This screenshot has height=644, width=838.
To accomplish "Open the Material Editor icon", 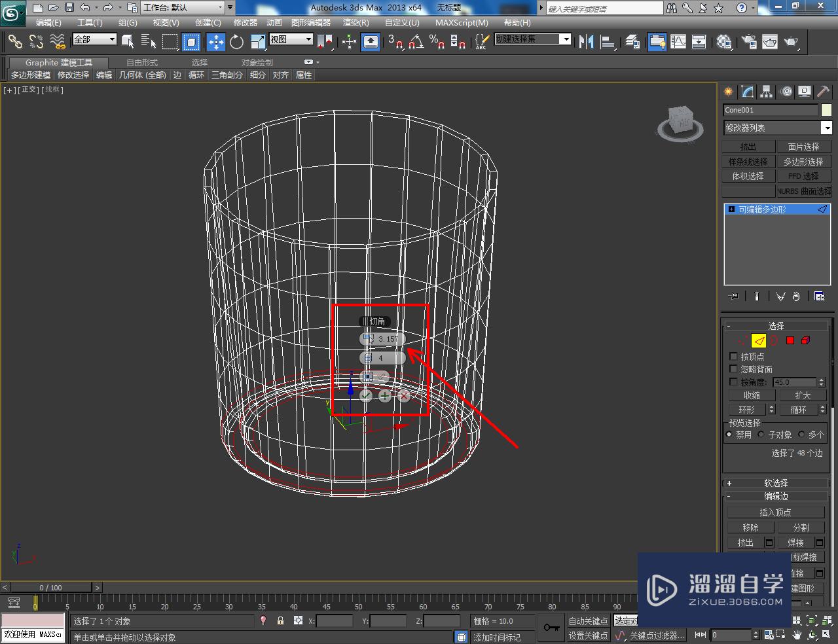I will pos(724,42).
